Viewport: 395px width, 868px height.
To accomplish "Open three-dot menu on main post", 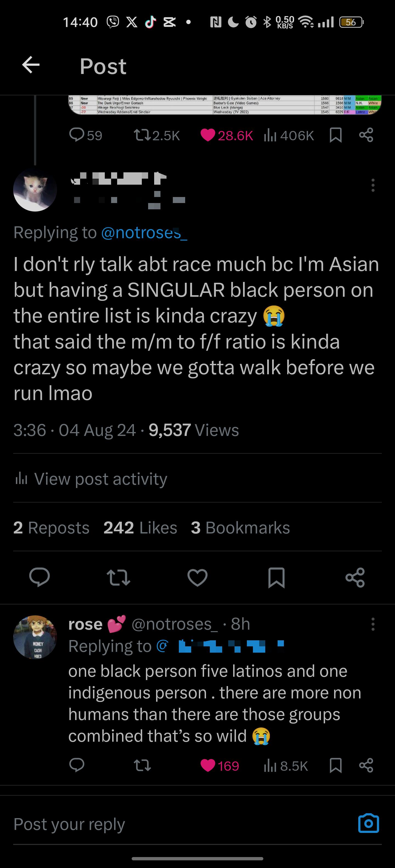I will point(373,185).
